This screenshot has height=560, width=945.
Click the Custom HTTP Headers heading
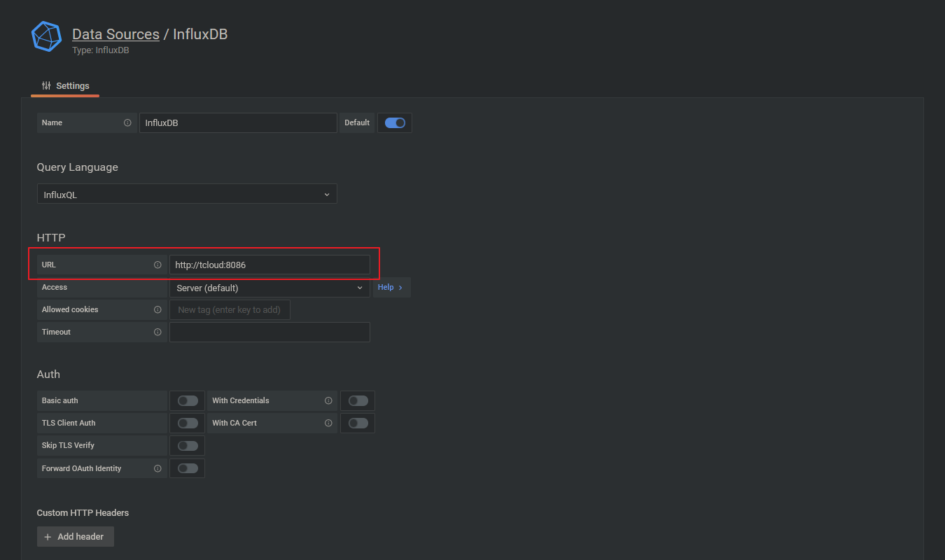pyautogui.click(x=83, y=512)
